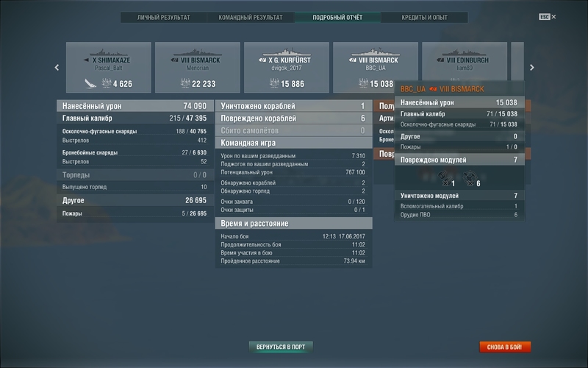
Task: Click the Сбито самолётов row
Action: pos(293,130)
